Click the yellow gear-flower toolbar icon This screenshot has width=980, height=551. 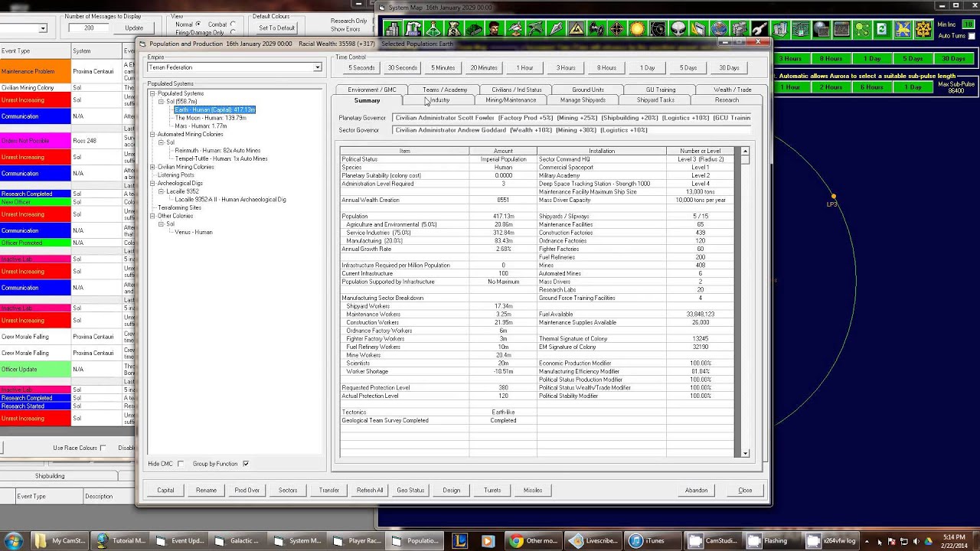click(923, 29)
